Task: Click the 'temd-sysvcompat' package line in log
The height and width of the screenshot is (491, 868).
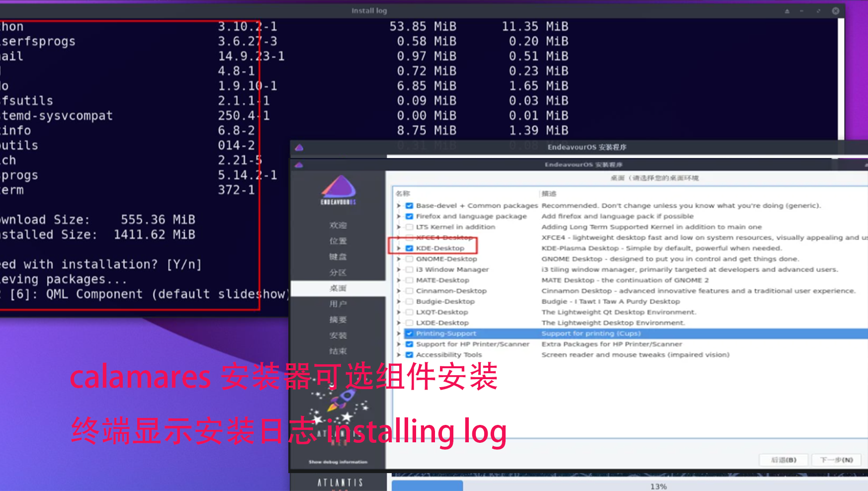Action: pos(56,116)
